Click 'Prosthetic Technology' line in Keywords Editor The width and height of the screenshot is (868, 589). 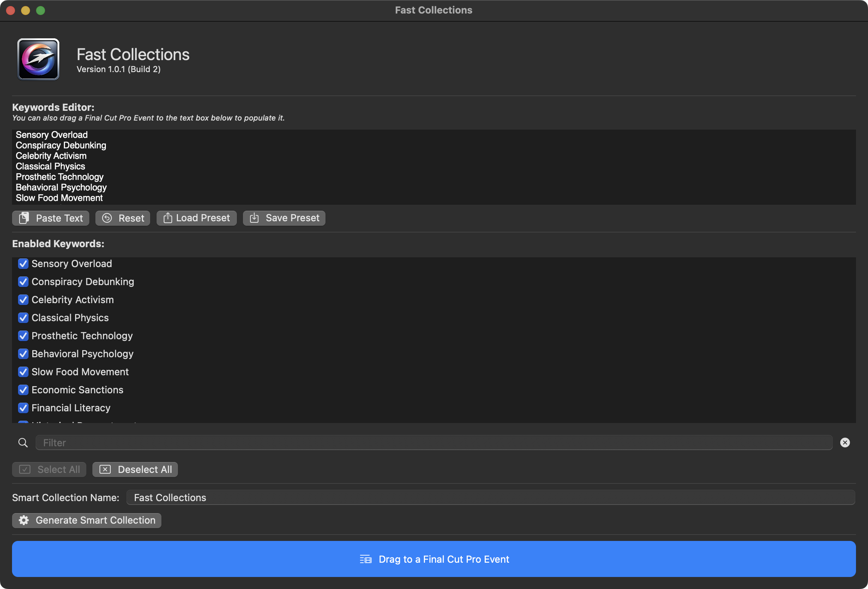coord(60,177)
